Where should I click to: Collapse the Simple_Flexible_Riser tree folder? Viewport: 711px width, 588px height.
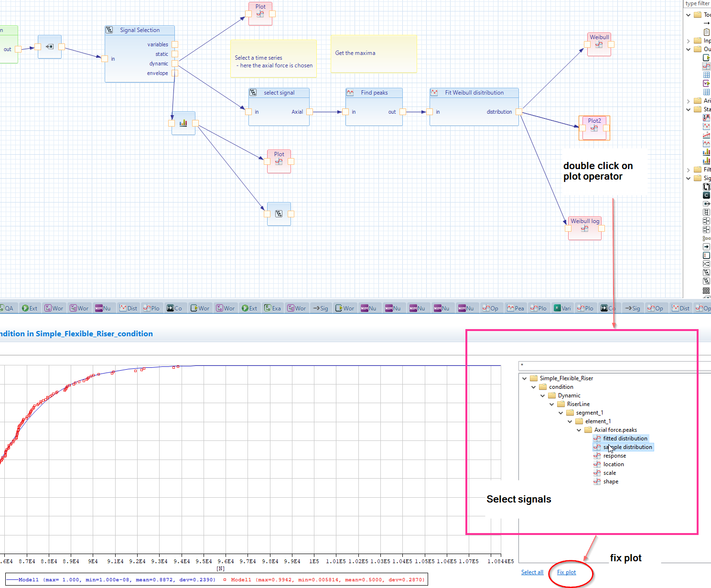coord(525,378)
